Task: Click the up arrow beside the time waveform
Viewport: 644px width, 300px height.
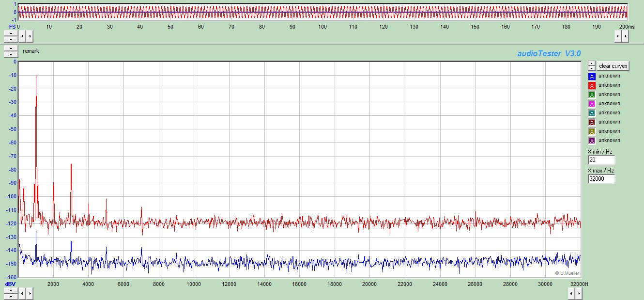Action: (11, 33)
